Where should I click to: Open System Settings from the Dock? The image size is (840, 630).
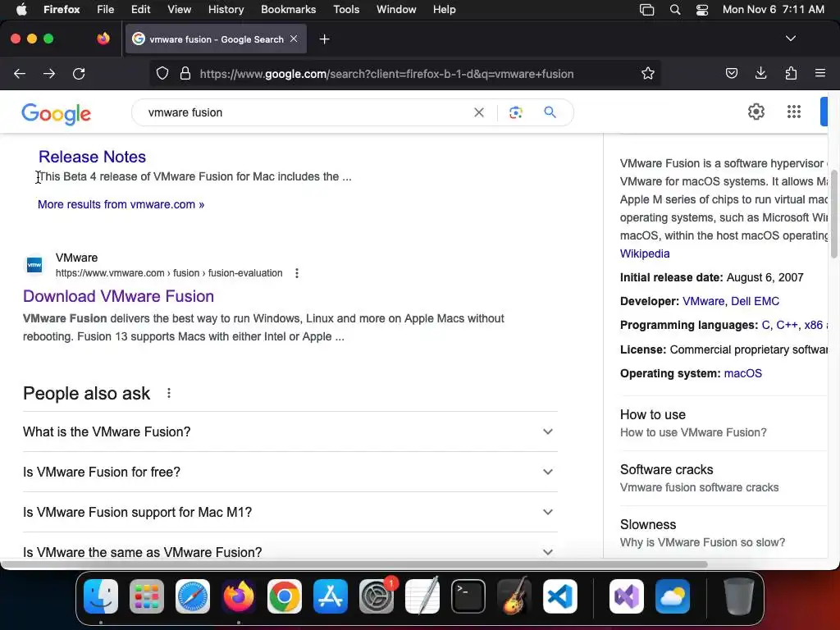click(x=376, y=596)
